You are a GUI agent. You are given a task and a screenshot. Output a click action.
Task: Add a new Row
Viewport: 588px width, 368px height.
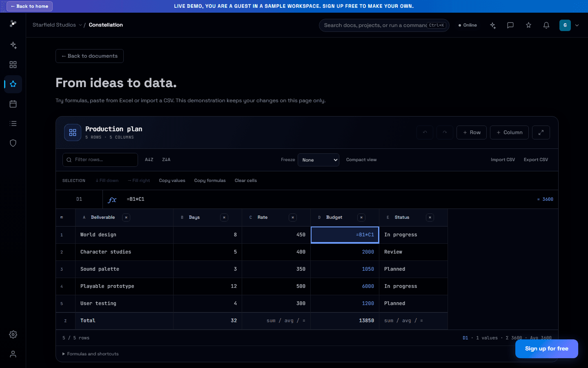(472, 132)
